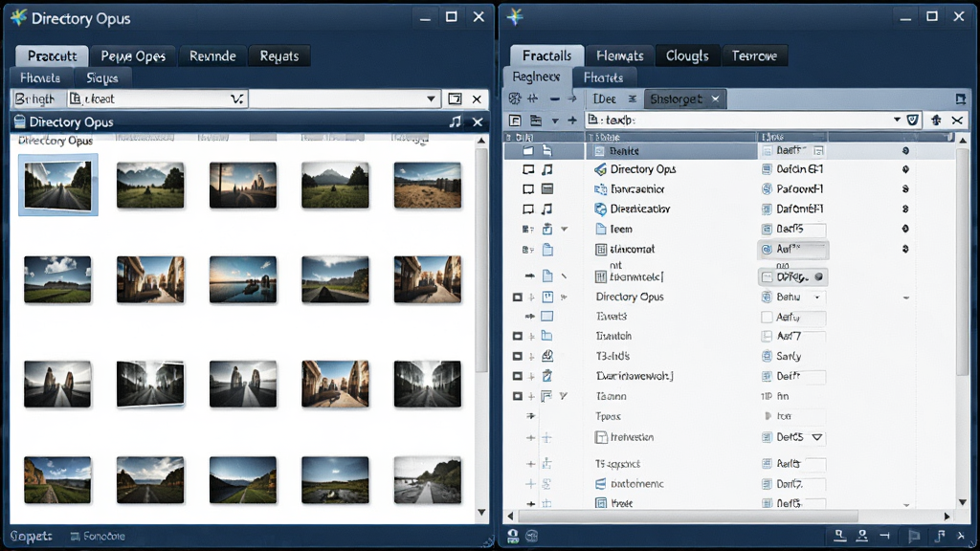Image resolution: width=980 pixels, height=551 pixels.
Task: Open the Def€5 dropdown triangle in the Irehwetien row
Action: [x=817, y=437]
